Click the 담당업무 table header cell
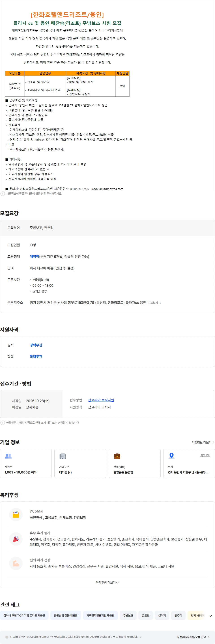The image size is (215, 644). 45,73
